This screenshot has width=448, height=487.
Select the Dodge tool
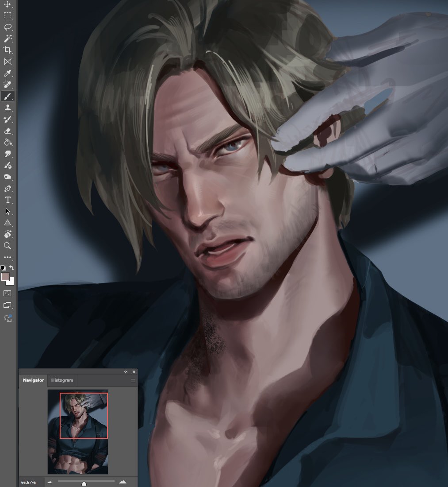8,166
